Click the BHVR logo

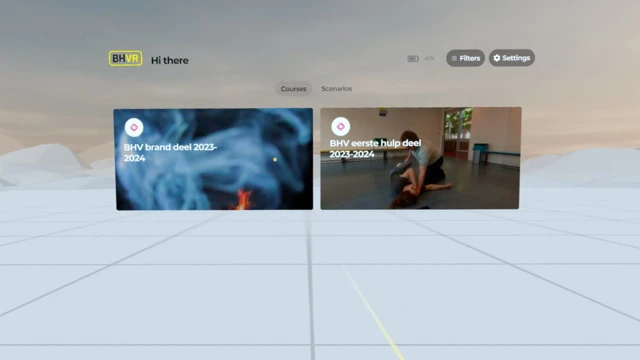coord(125,58)
